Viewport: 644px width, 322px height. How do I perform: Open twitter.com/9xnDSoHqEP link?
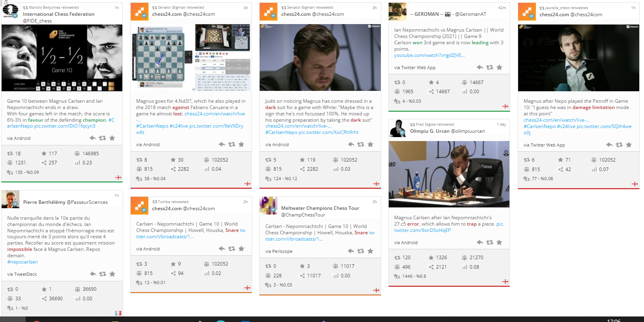click(x=422, y=230)
